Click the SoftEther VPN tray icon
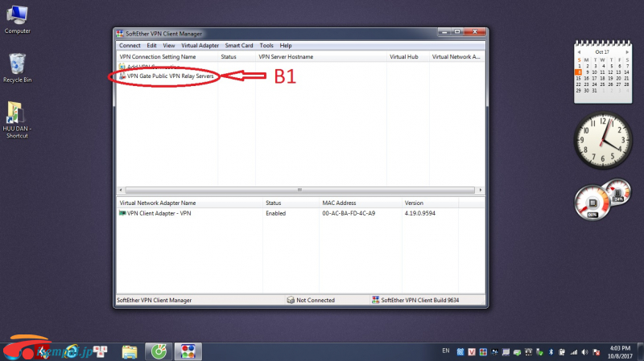Screen dimensions: 644x361 coord(484,352)
